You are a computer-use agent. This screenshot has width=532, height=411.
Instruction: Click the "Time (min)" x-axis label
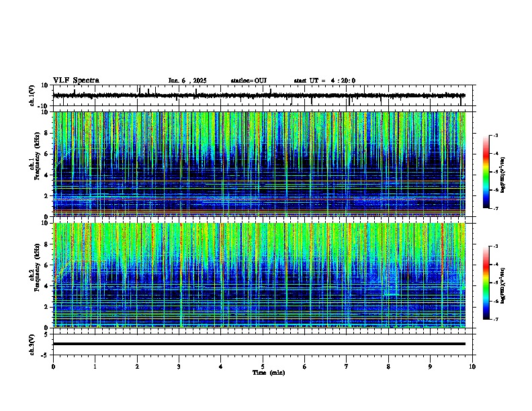click(x=269, y=373)
